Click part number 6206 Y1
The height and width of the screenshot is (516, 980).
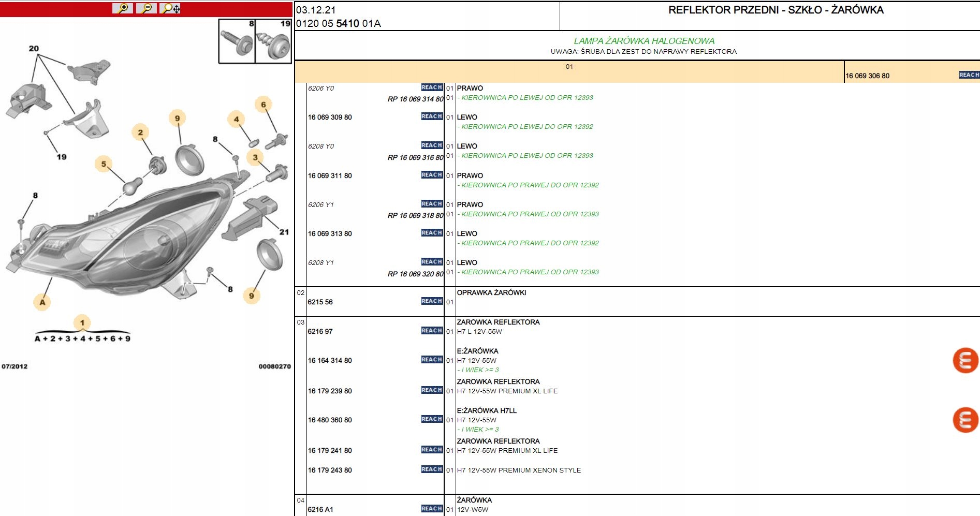click(x=321, y=205)
